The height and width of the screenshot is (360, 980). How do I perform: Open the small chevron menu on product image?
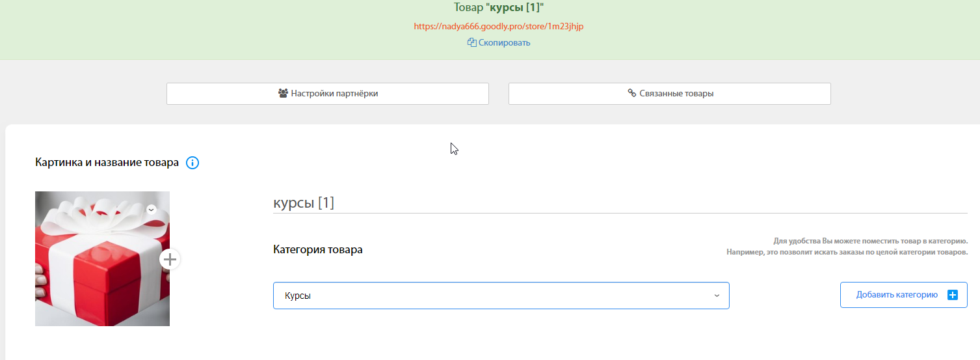(151, 210)
